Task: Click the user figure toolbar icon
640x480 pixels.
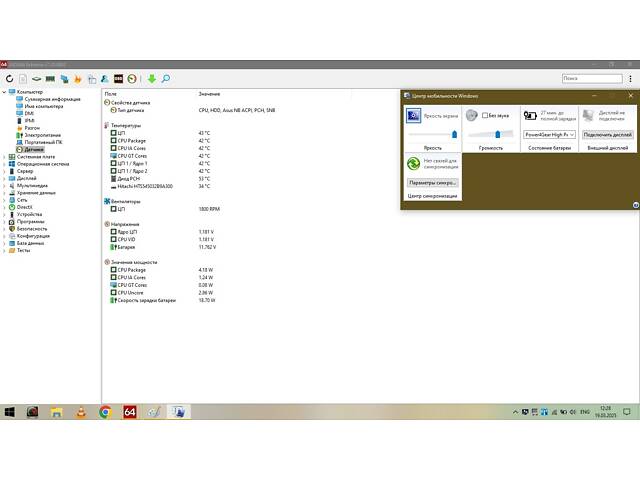Action: point(105,78)
